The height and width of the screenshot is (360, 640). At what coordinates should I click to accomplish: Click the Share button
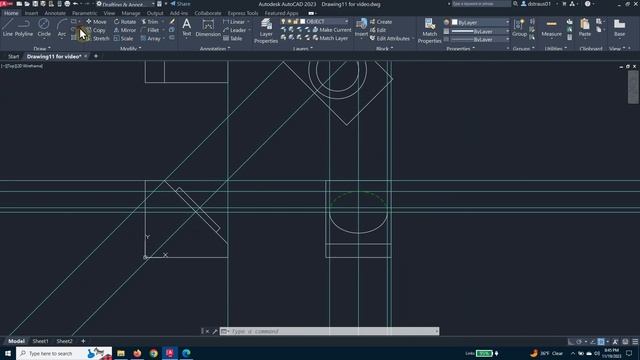[180, 4]
